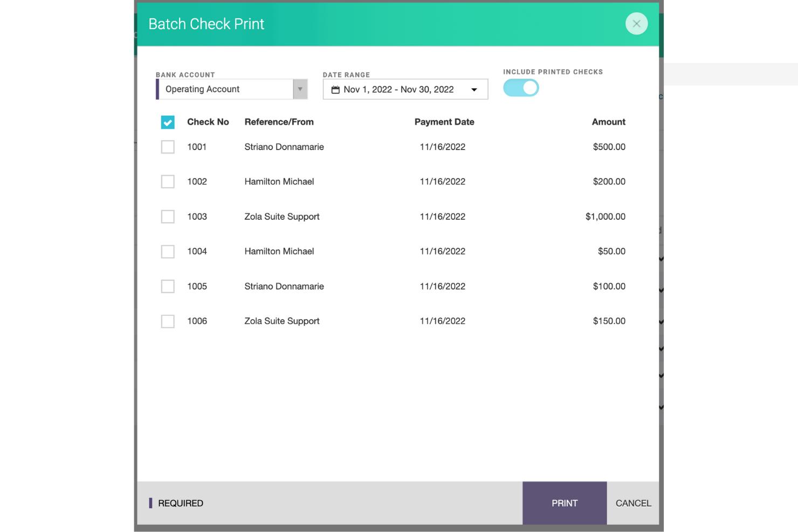
Task: Click Zola Suite Support in row 1006
Action: (282, 321)
